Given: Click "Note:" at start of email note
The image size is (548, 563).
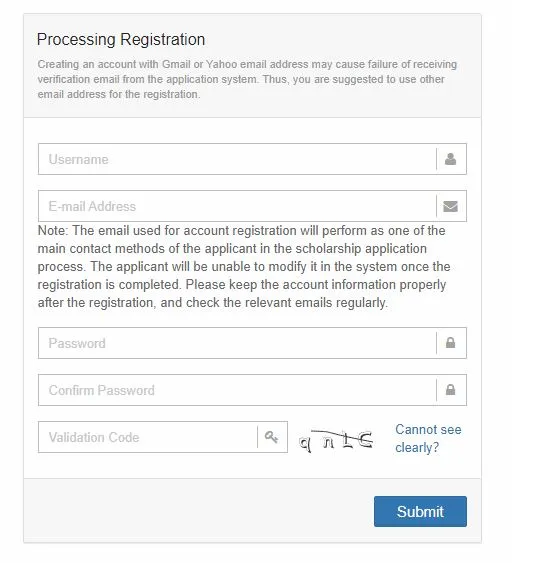Looking at the screenshot, I should tap(53, 231).
